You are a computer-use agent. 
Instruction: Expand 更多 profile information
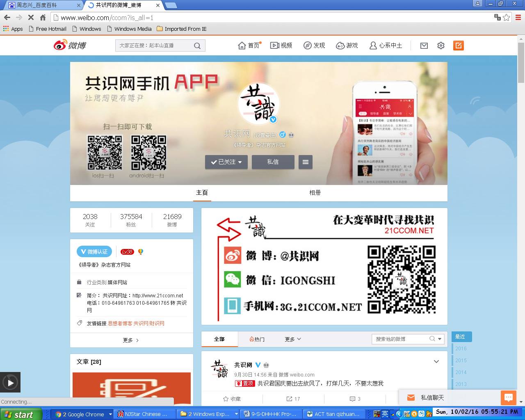pos(131,340)
